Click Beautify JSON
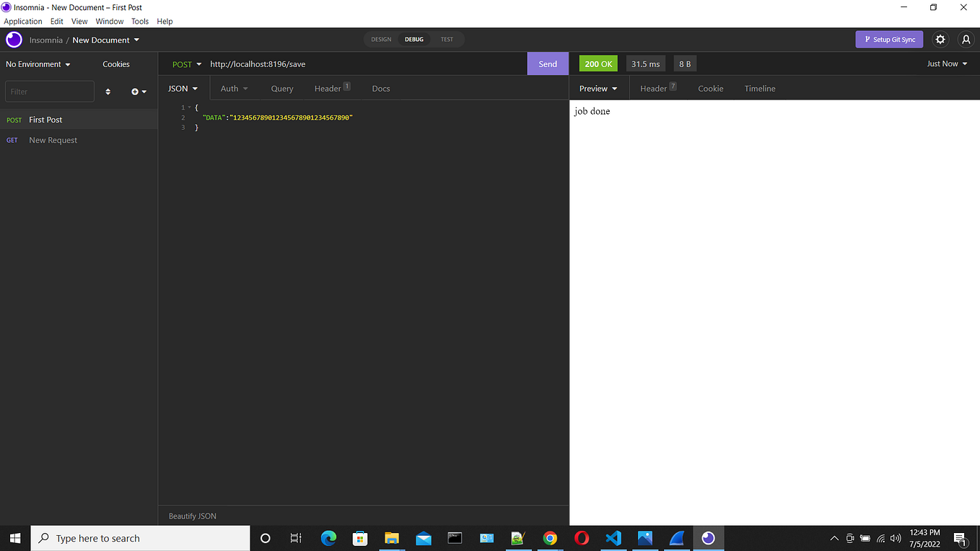Viewport: 980px width, 551px height. pyautogui.click(x=193, y=516)
